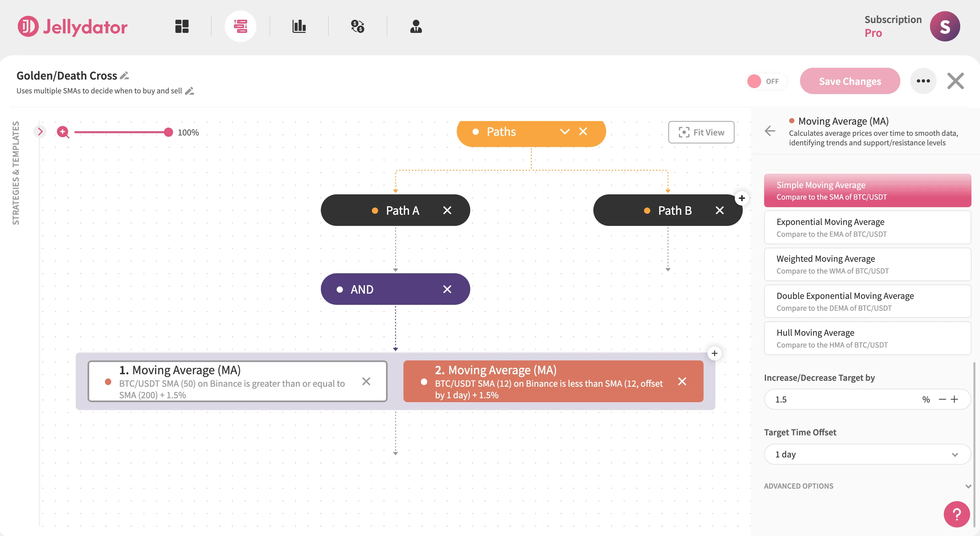
Task: Click the zoom slider handle at 100%
Action: point(168,132)
